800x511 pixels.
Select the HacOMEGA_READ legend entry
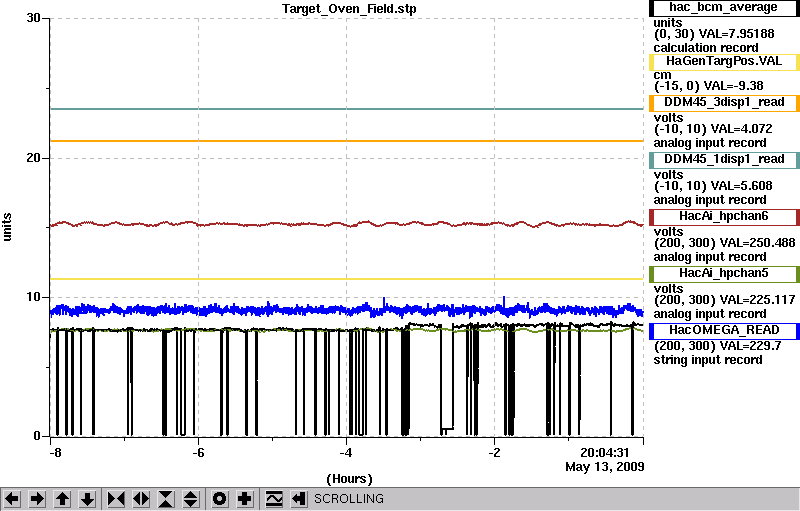pos(724,331)
